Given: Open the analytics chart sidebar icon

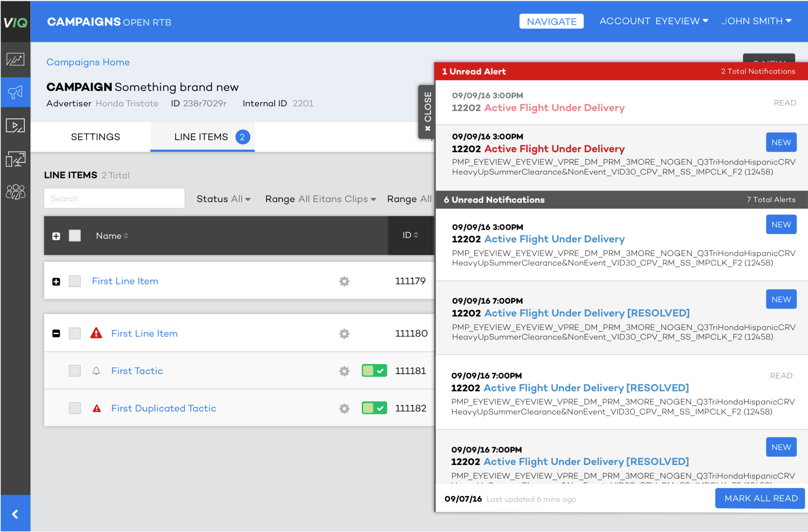Looking at the screenshot, I should [x=15, y=60].
